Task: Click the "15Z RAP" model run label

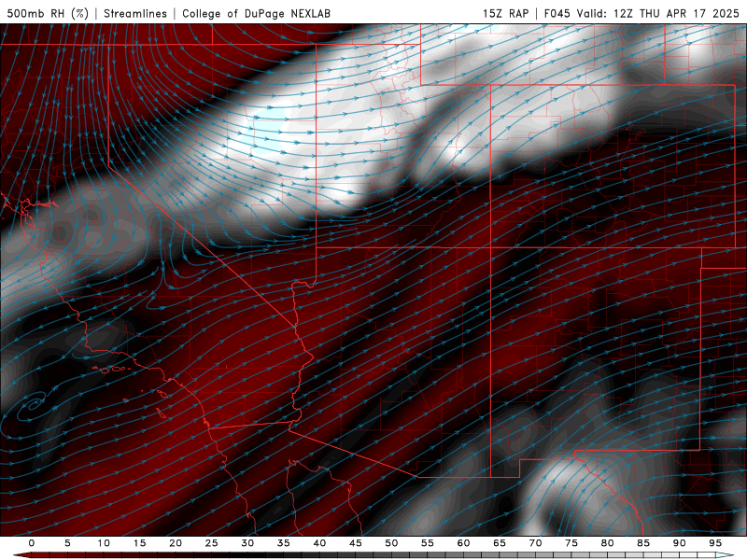Action: click(505, 13)
